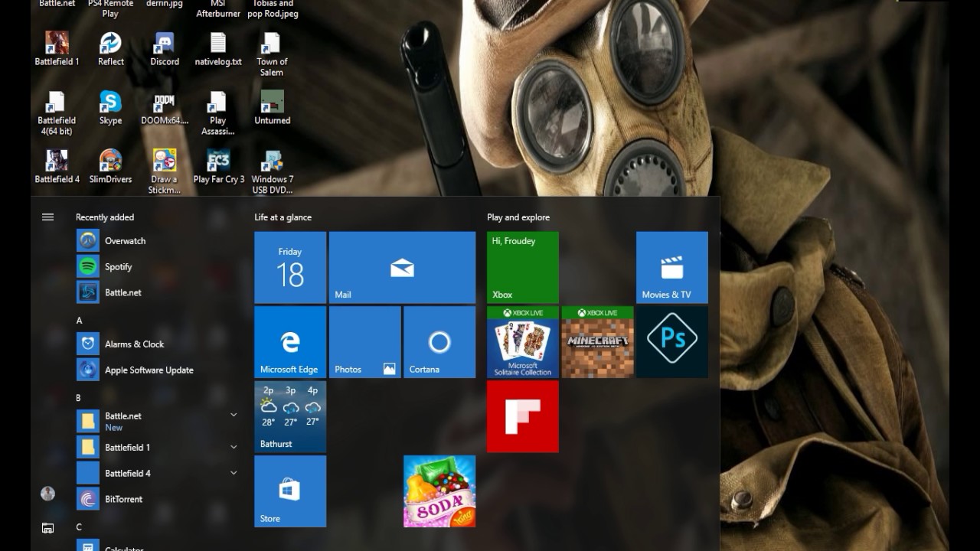
Task: Open Battlefield 4(64 bit) desktop shortcut
Action: pos(57,113)
